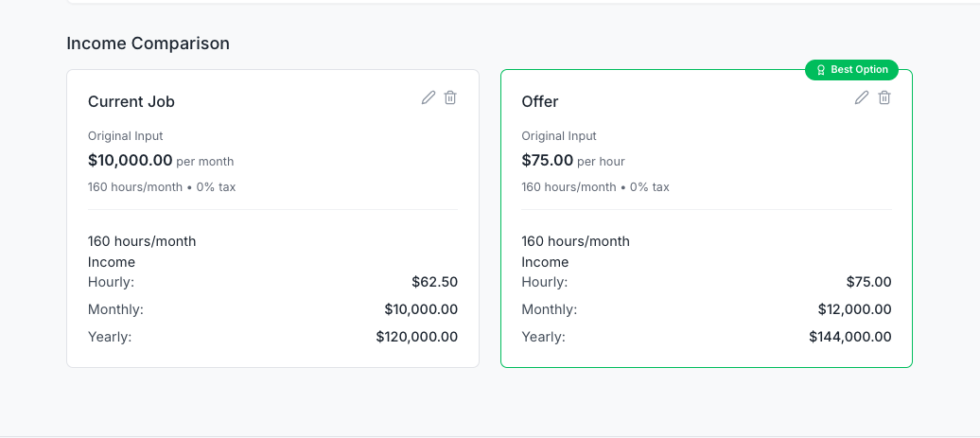Image resolution: width=980 pixels, height=438 pixels.
Task: Remove the Offer card with trash icon
Action: pyautogui.click(x=884, y=97)
